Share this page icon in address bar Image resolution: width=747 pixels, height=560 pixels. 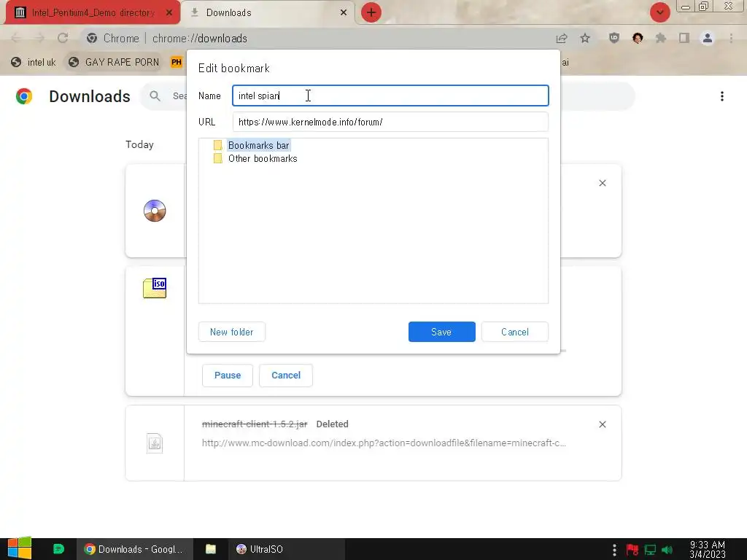tap(562, 38)
